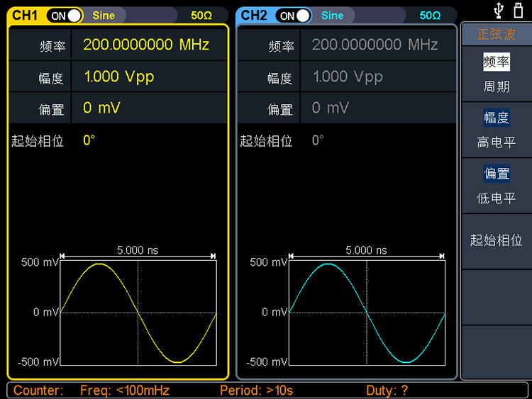532x399 pixels.
Task: Select the CH1 channel tab
Action: coord(25,15)
